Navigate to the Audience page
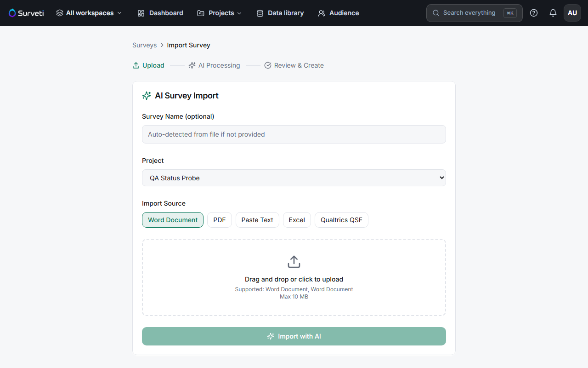 point(339,13)
